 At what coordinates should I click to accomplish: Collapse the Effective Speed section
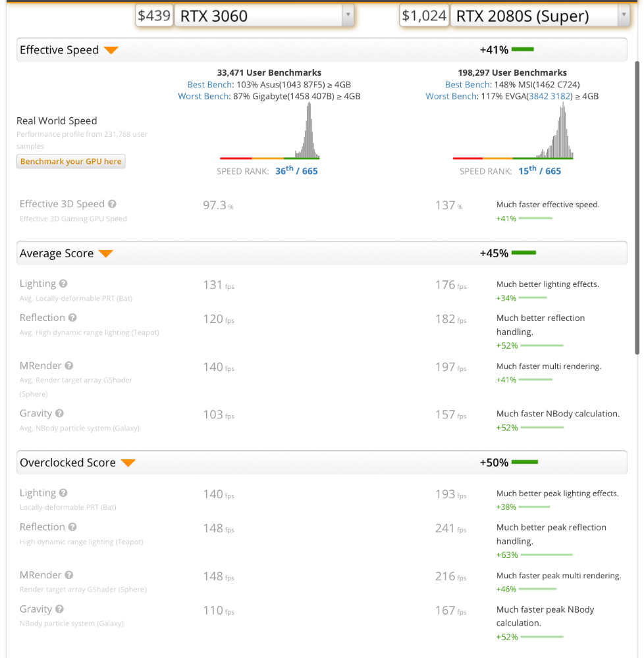(x=111, y=51)
